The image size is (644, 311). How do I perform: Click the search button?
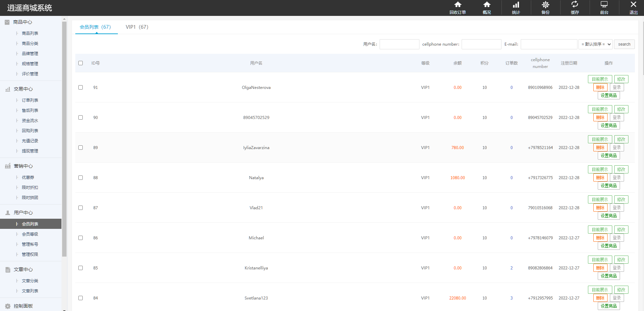[624, 44]
